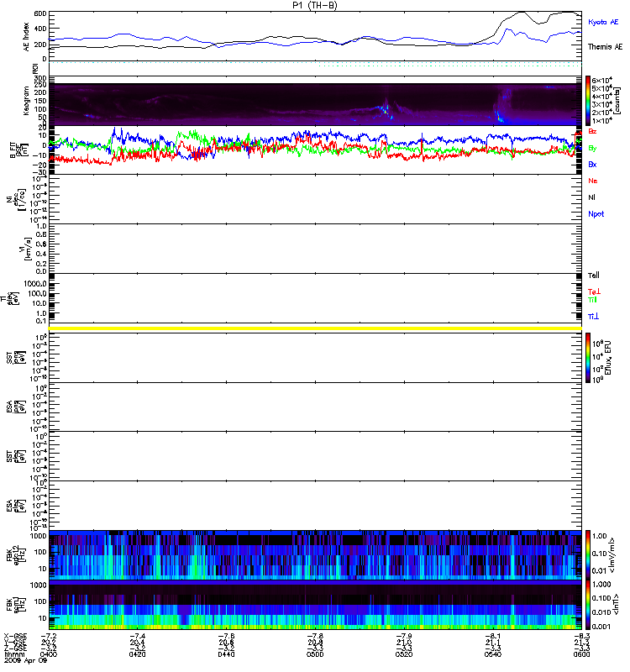Click the red "Ne" legend label
This screenshot has width=630, height=672.
coord(593,181)
